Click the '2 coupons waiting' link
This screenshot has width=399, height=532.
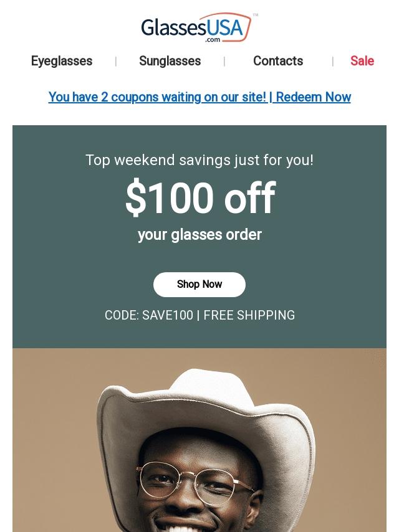(157, 97)
